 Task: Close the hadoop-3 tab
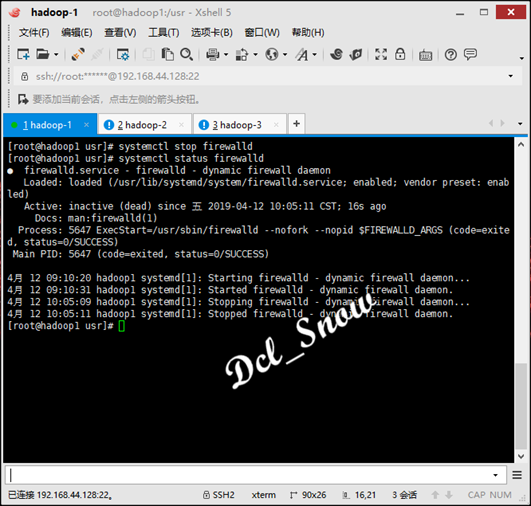pos(276,125)
